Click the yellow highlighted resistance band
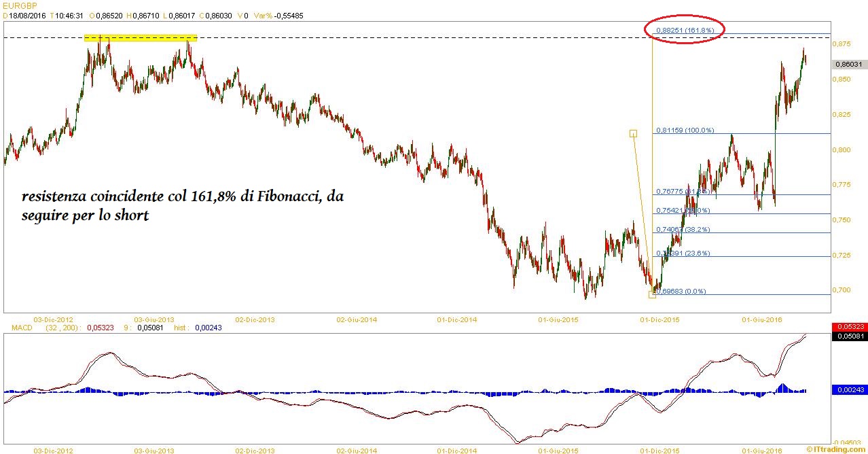The width and height of the screenshot is (868, 454). 140,38
